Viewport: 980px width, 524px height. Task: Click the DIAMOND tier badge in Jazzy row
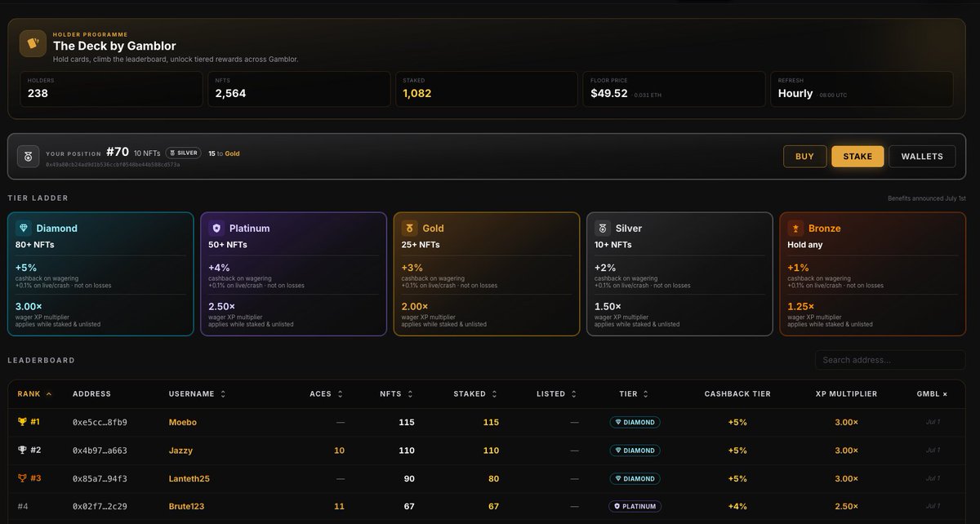[x=635, y=451]
